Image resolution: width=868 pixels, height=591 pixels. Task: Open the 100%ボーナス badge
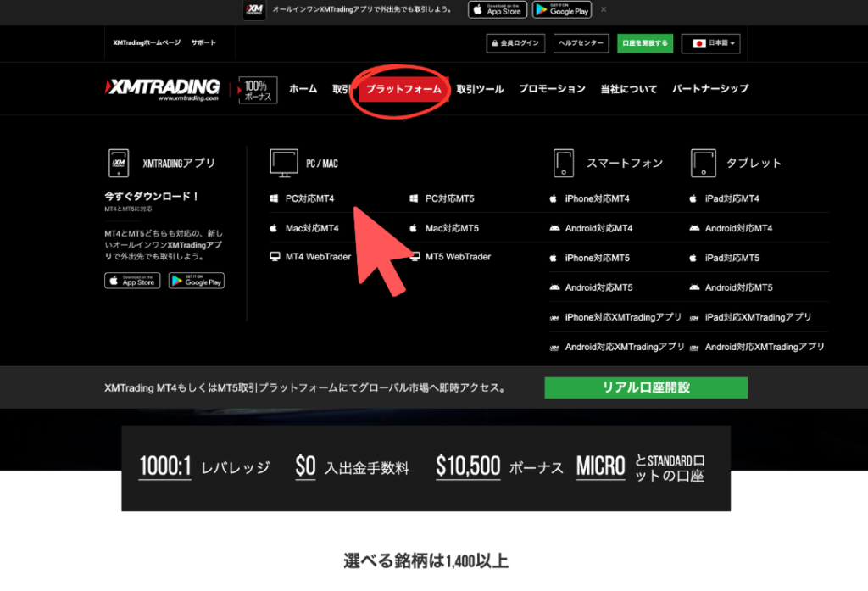(258, 90)
